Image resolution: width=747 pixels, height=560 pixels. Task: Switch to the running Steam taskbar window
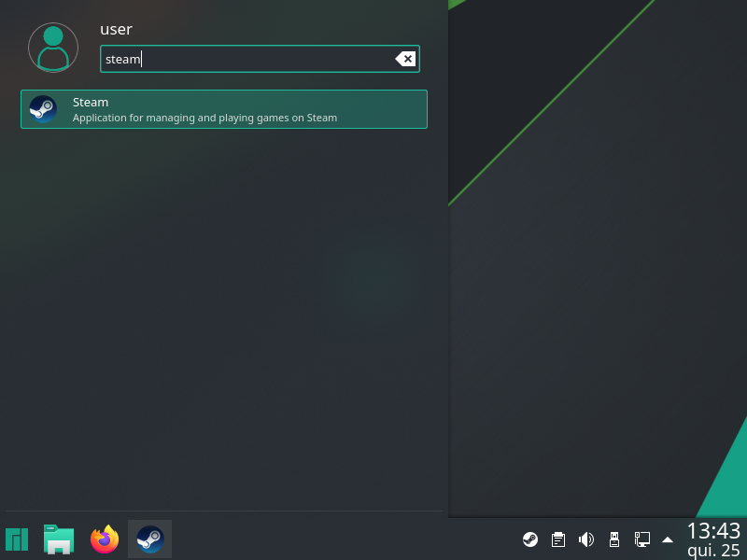tap(149, 539)
